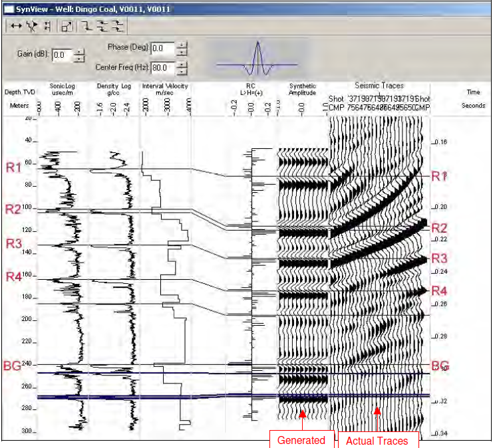Viewport: 493px width, 448px height.
Task: Click the last step-line icon in the toolbar
Action: (x=118, y=26)
